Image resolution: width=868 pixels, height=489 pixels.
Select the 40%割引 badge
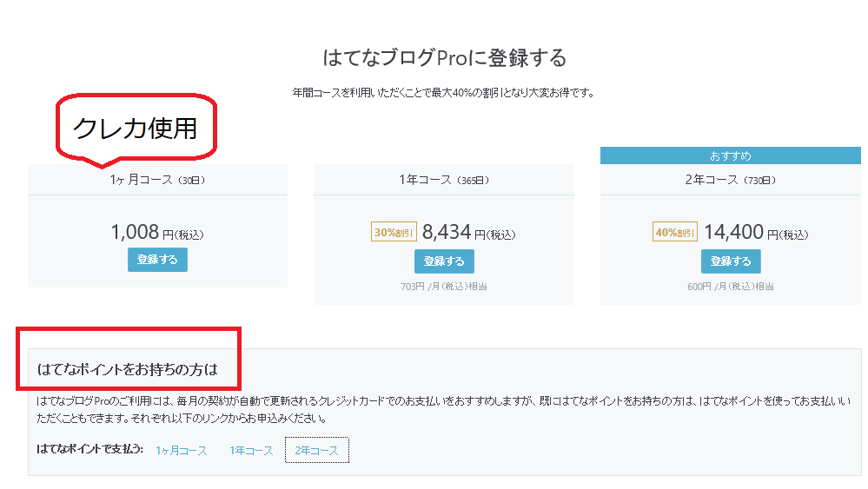click(x=675, y=232)
